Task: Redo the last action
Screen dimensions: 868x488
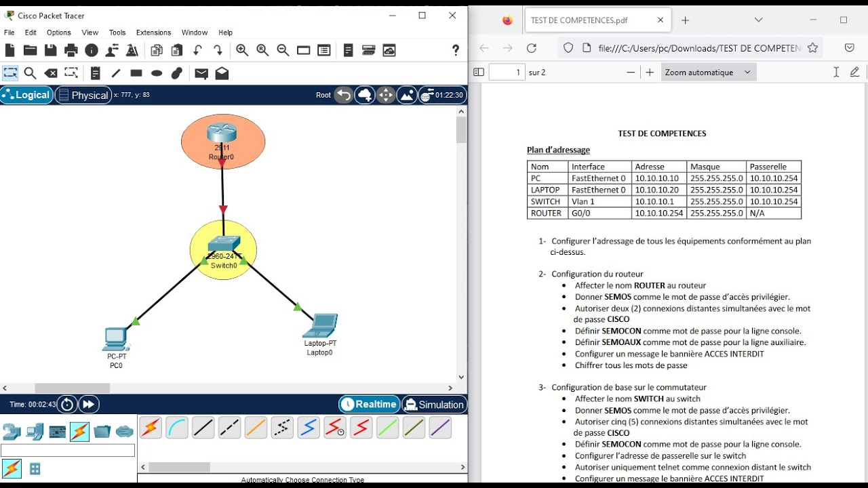Action: (218, 50)
